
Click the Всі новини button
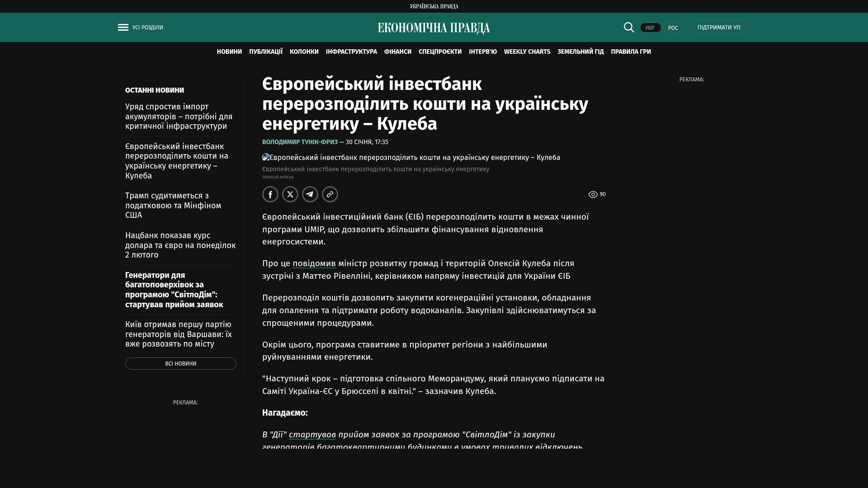181,364
